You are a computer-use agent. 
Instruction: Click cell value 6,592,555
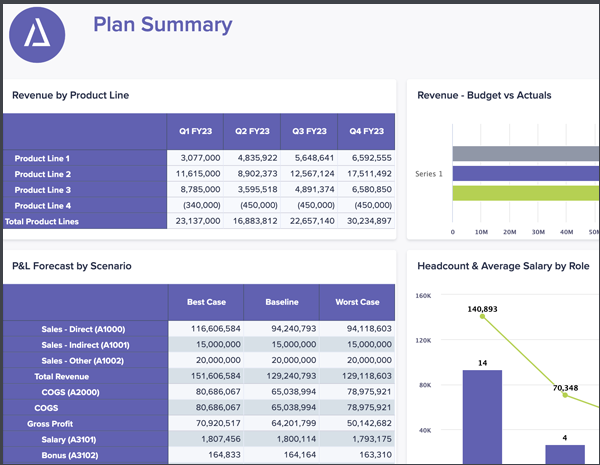[372, 158]
